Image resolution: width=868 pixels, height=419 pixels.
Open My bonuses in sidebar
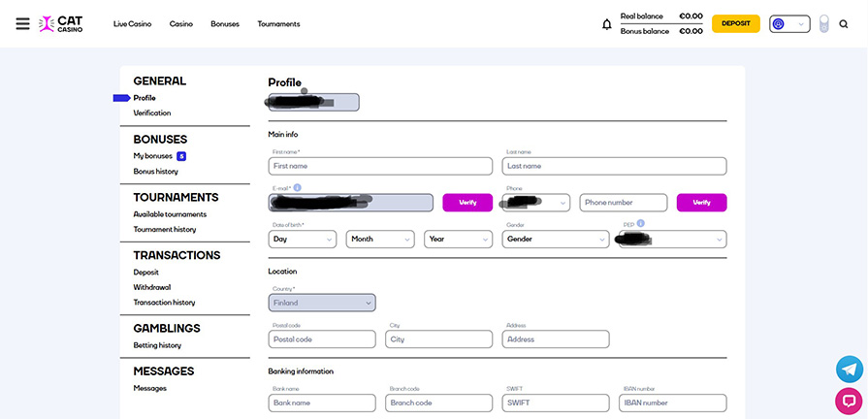point(152,156)
